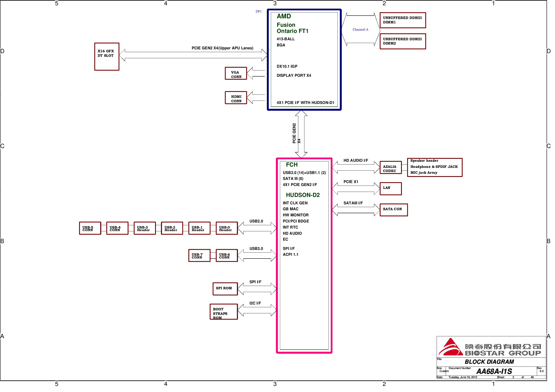555x392 pixels.
Task: Click the 'FCH' heading
Action: (292, 165)
